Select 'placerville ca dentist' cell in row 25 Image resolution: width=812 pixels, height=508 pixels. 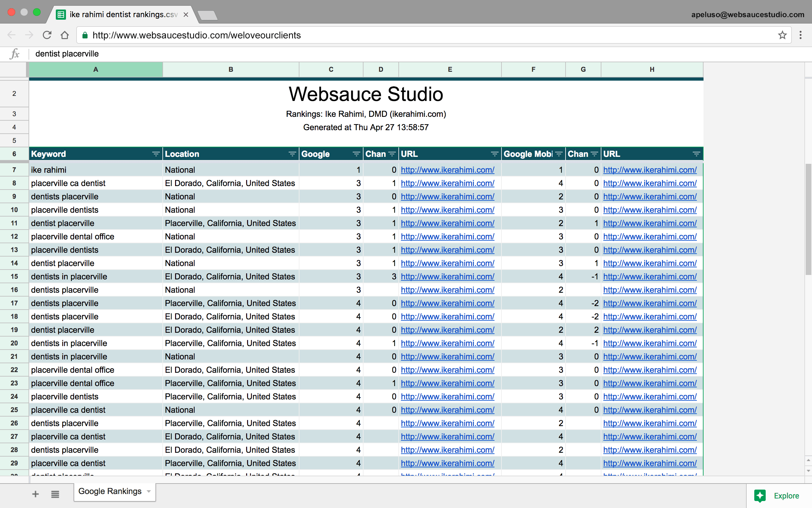point(95,410)
